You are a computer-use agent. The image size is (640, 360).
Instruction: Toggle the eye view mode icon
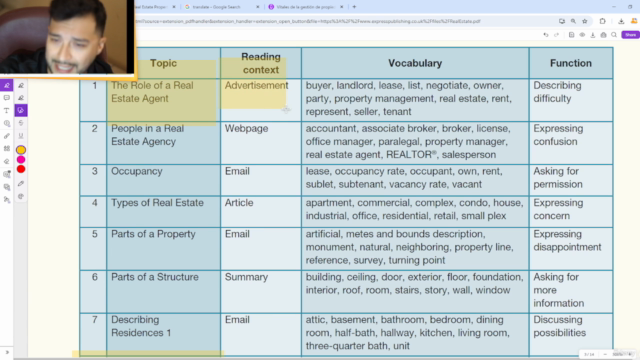(x=582, y=35)
